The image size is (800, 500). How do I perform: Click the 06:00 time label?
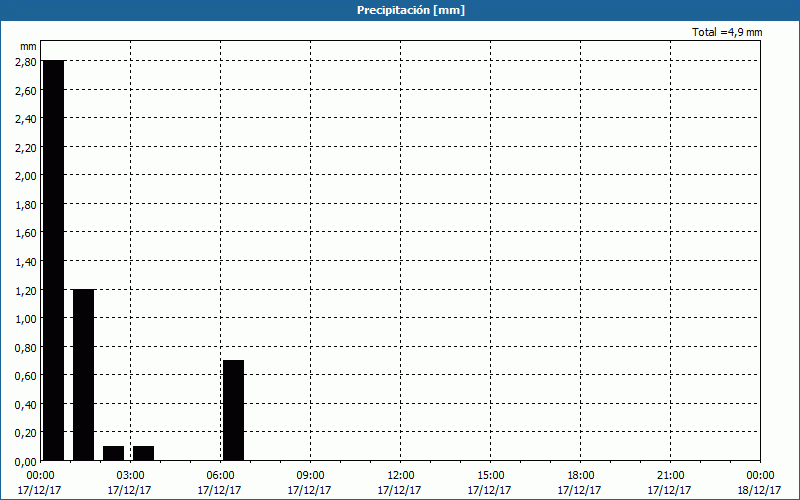tap(221, 476)
